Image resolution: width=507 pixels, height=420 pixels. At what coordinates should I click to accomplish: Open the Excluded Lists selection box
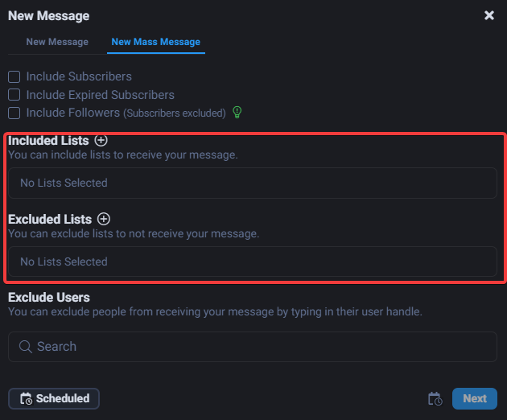click(x=253, y=261)
